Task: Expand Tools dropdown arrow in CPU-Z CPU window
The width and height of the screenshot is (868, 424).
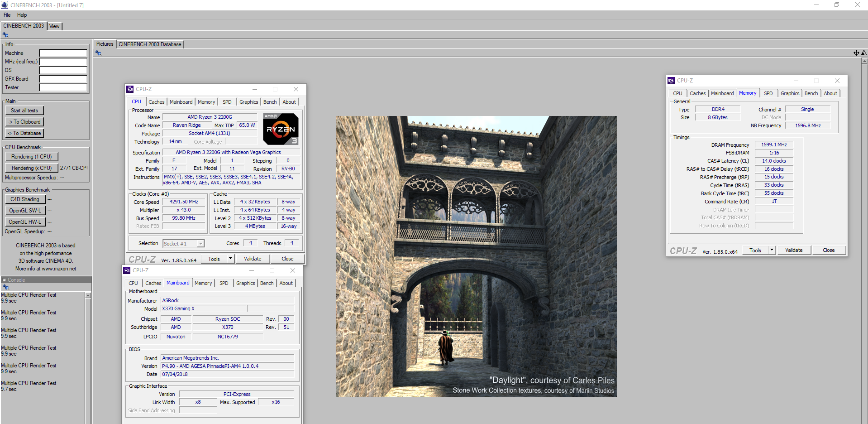Action: (x=230, y=259)
